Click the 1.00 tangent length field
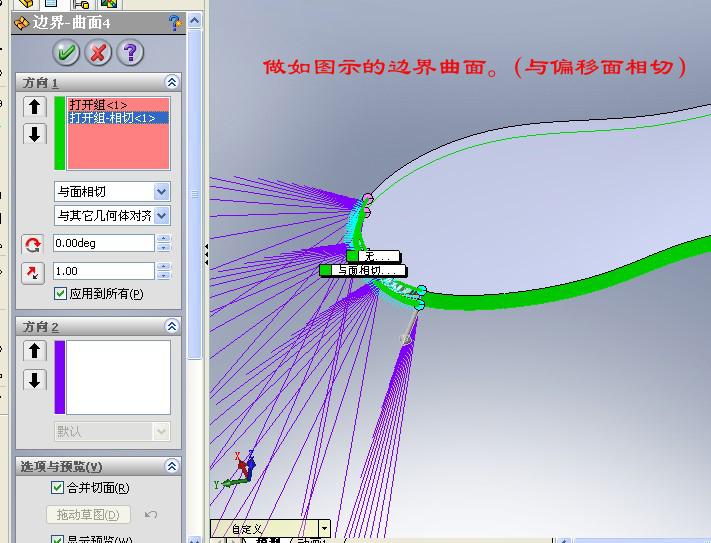The image size is (711, 543). point(104,271)
